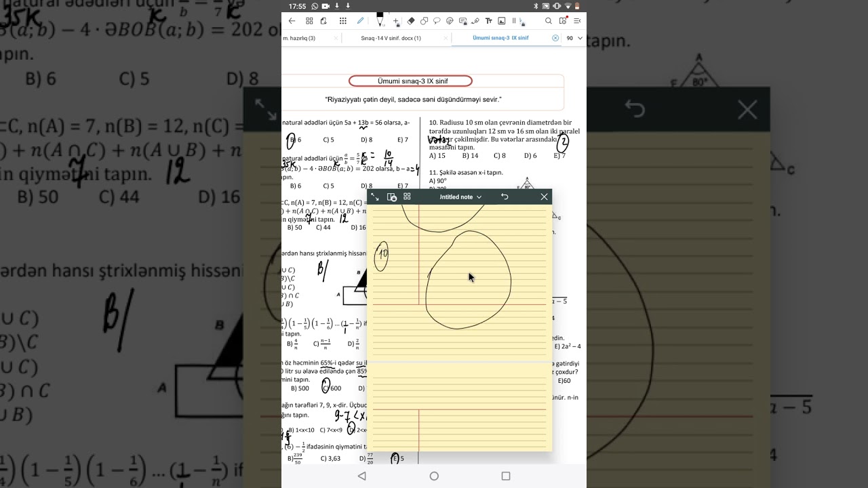This screenshot has height=488, width=868.
Task: Close the 'm. hazırlıq (3)' tab
Action: coord(336,39)
